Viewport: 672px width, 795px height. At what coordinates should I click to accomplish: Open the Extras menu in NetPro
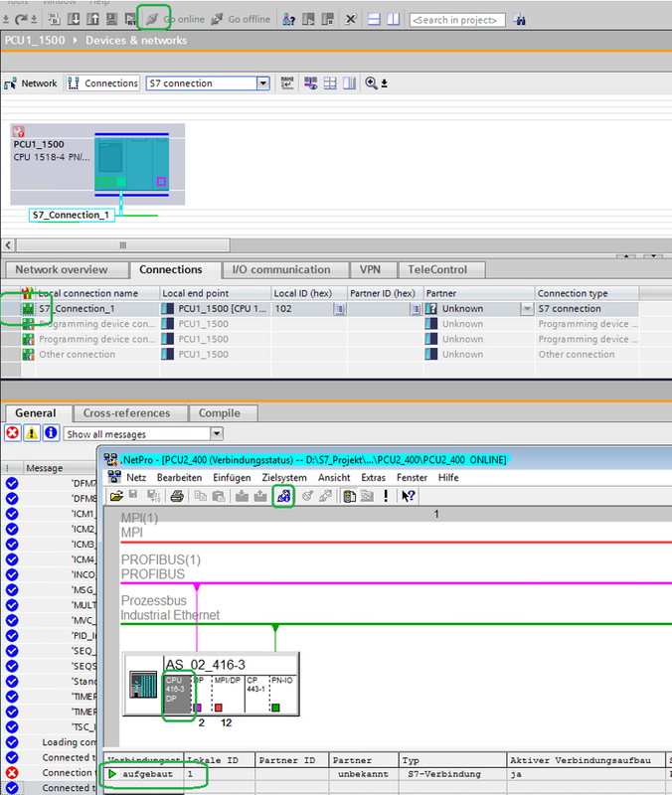[x=373, y=478]
